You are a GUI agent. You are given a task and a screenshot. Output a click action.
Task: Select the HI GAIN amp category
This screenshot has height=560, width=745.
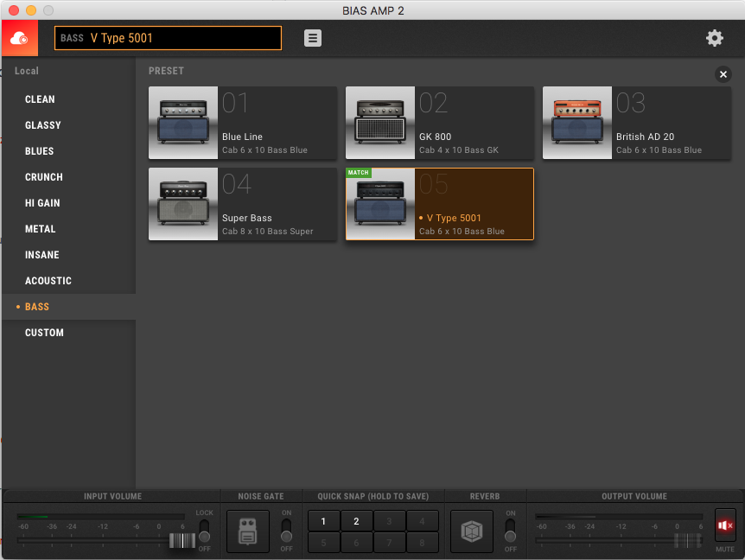[x=42, y=203]
